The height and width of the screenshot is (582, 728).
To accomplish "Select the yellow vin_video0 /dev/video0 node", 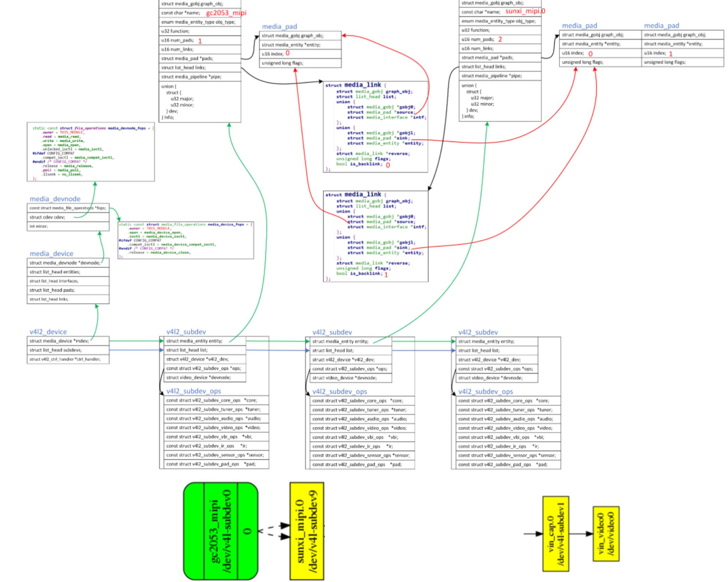I will pyautogui.click(x=606, y=534).
